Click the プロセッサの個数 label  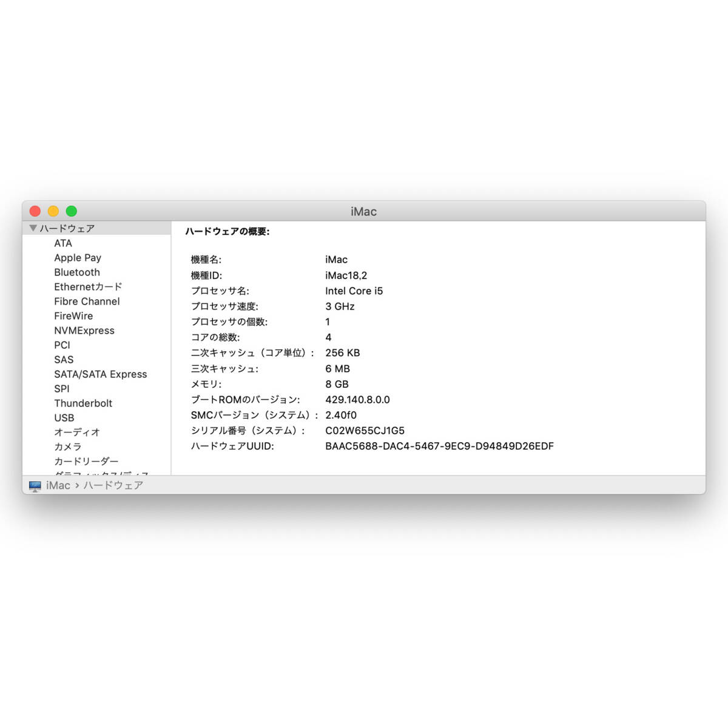(x=229, y=322)
